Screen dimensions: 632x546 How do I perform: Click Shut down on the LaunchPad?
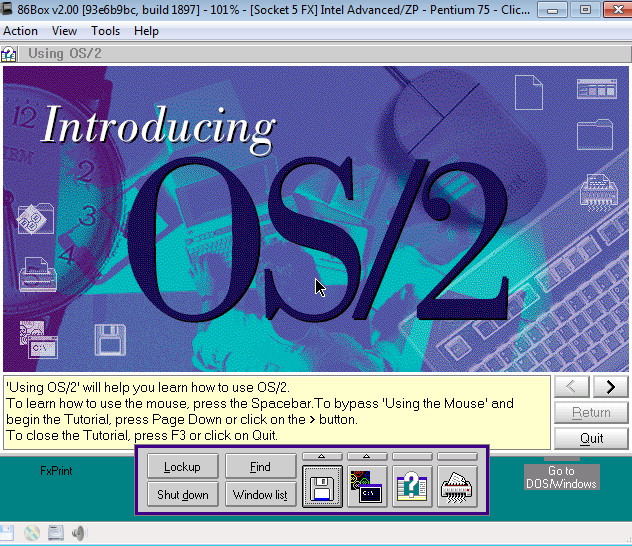[x=183, y=494]
